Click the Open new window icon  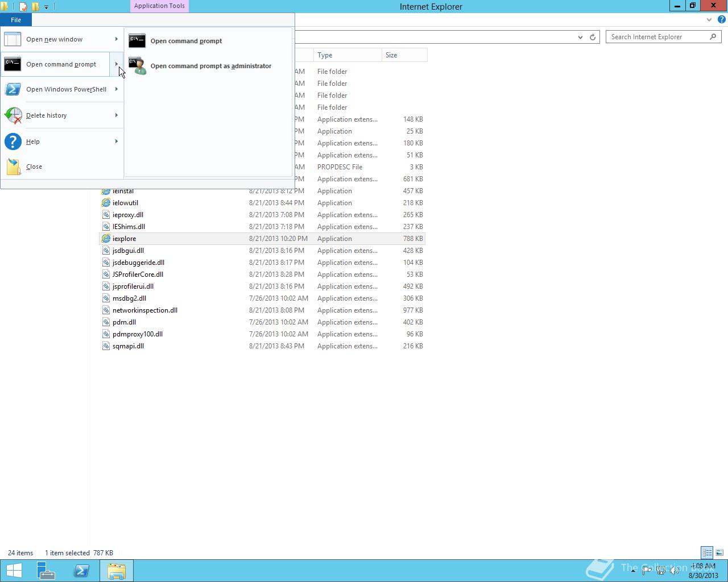click(x=13, y=39)
